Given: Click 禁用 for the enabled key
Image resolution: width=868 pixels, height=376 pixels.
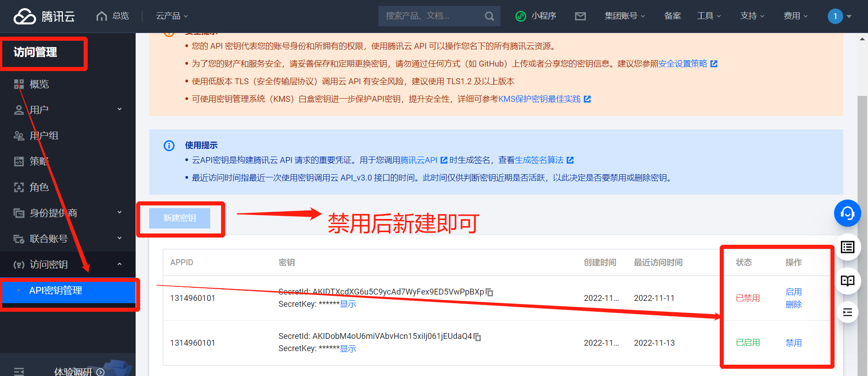Looking at the screenshot, I should 793,343.
